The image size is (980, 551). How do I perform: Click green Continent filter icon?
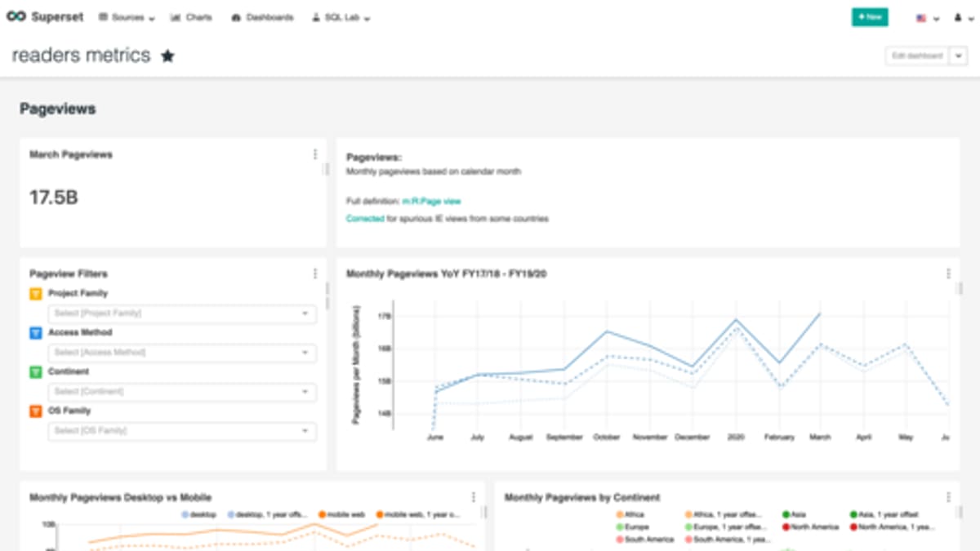(x=35, y=372)
